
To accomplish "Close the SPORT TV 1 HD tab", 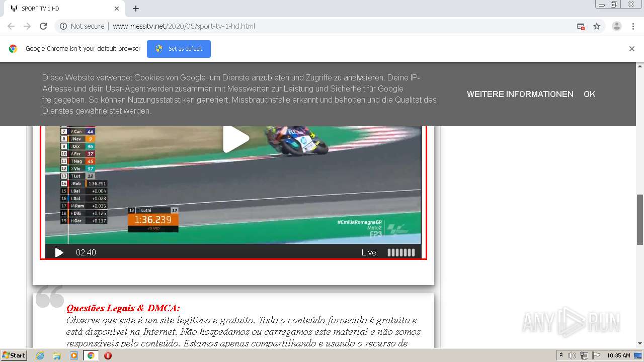I will click(x=117, y=9).
